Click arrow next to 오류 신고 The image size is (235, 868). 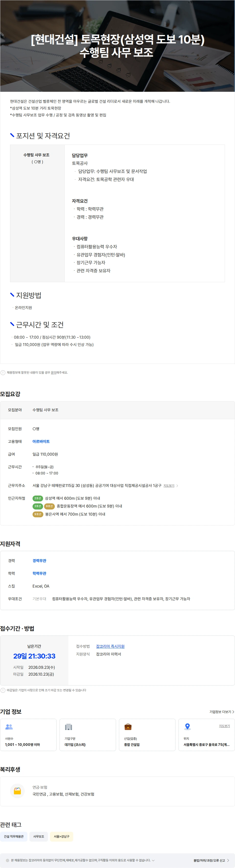[x=228, y=860]
